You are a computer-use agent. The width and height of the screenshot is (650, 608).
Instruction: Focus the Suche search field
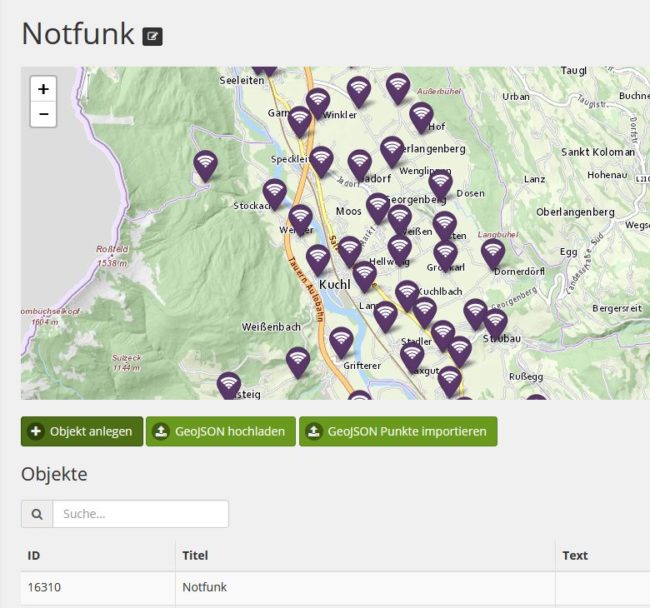click(140, 514)
